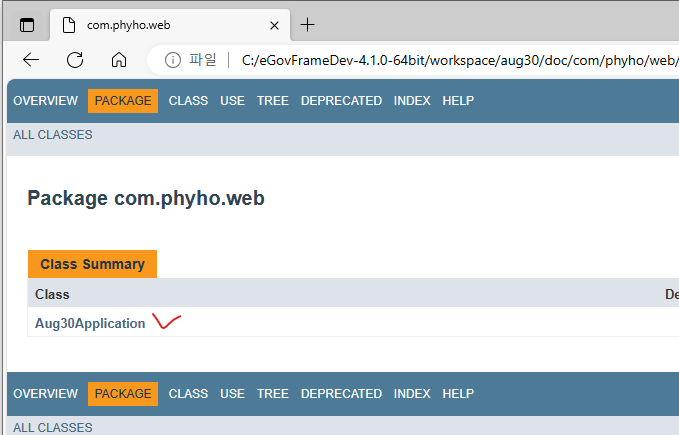This screenshot has width=679, height=435.
Task: Reload the current page
Action: click(75, 60)
